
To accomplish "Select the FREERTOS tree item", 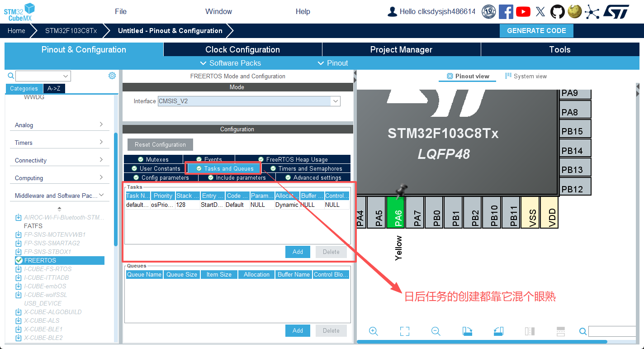I will 59,260.
